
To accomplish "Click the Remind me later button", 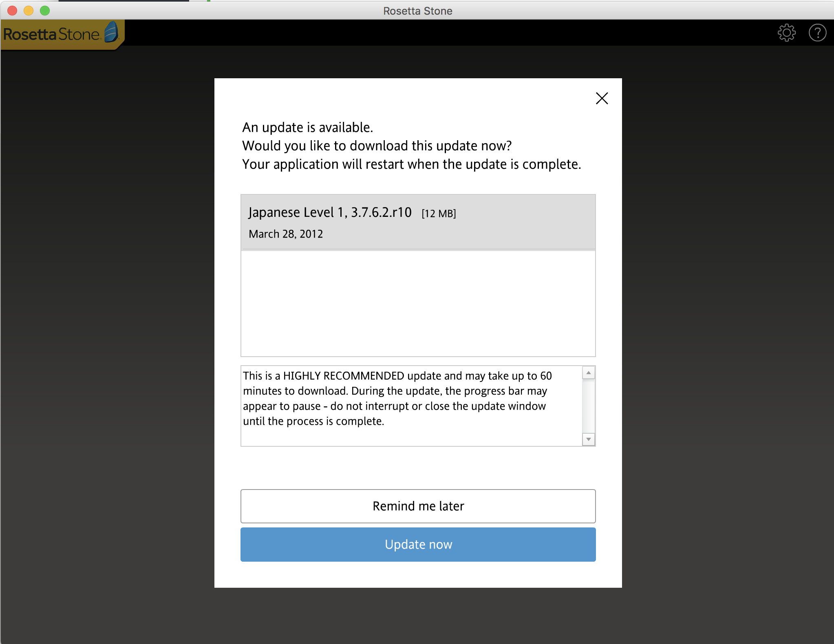I will click(x=418, y=506).
